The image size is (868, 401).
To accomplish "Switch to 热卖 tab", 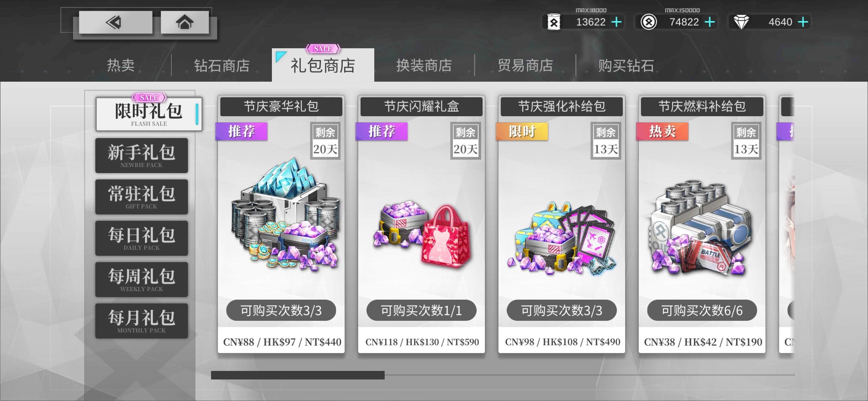I will click(x=121, y=65).
